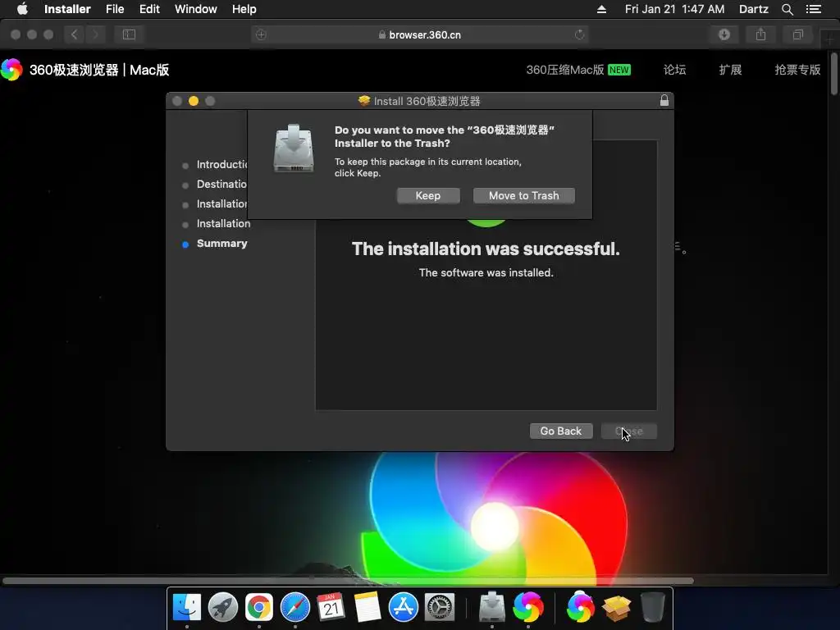840x630 pixels.
Task: Select the Summary step in sidebar
Action: 221,243
